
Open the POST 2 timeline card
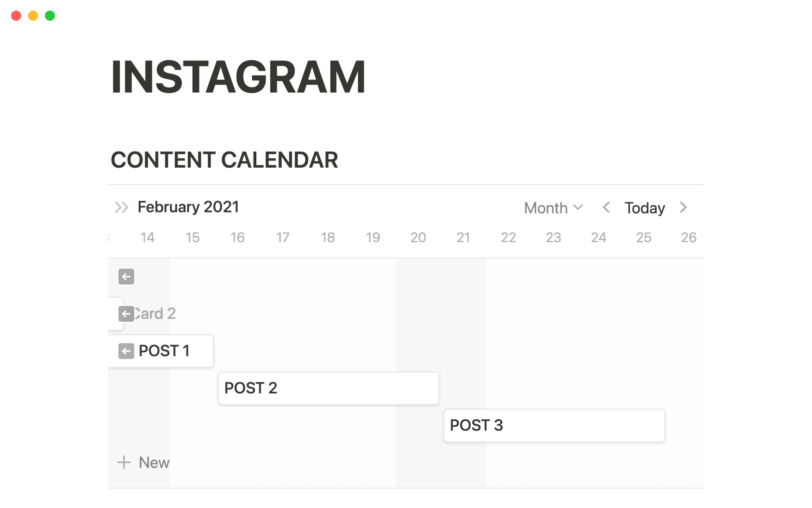pyautogui.click(x=328, y=388)
